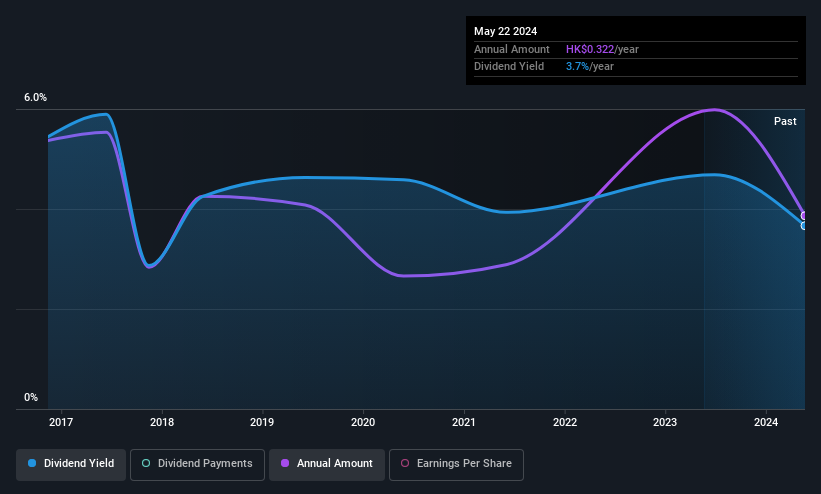Screen dimensions: 821x494
Task: Click the 2020 x-axis label
Action: [x=363, y=422]
